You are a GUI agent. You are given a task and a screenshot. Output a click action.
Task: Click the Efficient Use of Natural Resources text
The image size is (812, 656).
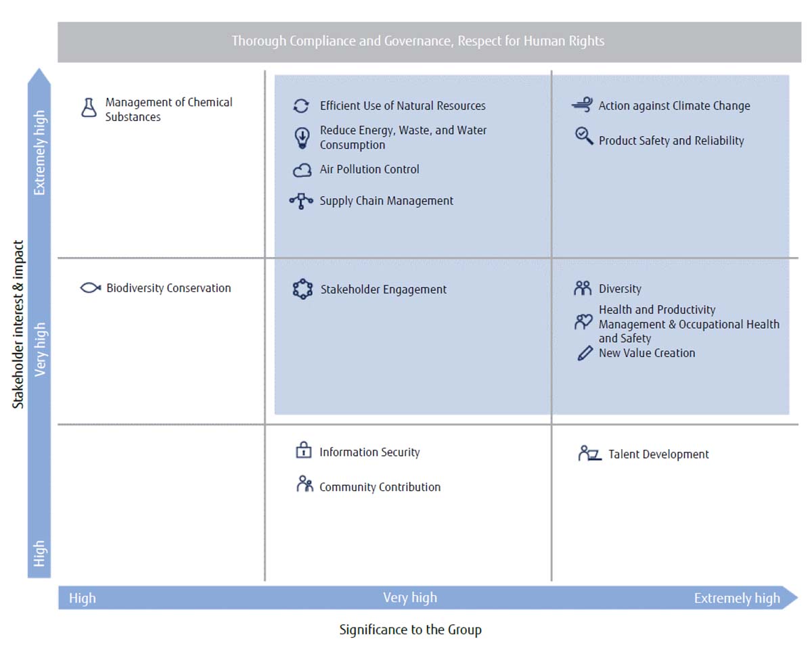[403, 106]
